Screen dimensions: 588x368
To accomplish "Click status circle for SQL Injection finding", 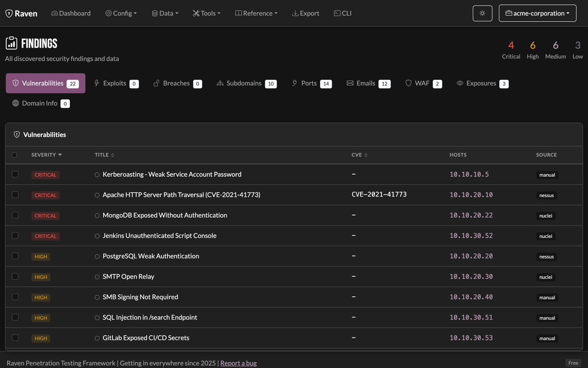I will 97,318.
